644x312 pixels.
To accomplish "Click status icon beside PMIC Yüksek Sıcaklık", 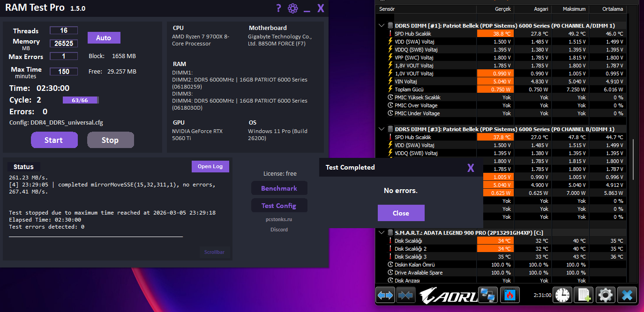I will 390,97.
